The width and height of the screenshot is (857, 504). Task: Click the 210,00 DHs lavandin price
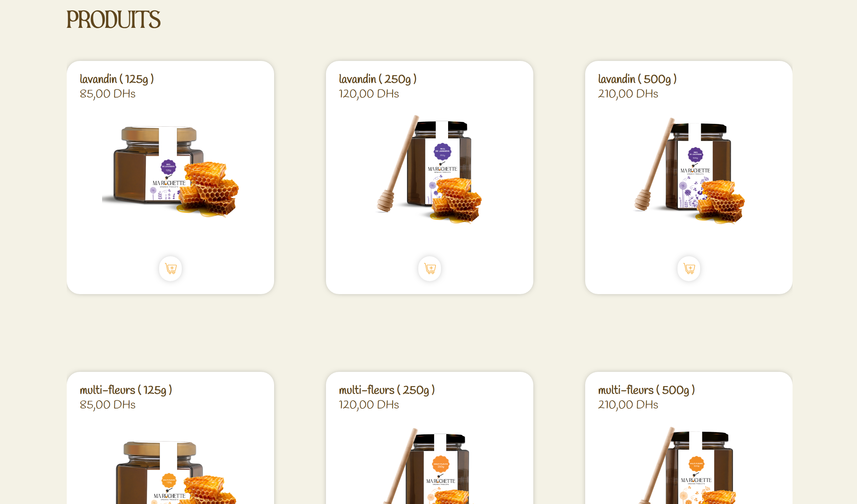[628, 94]
